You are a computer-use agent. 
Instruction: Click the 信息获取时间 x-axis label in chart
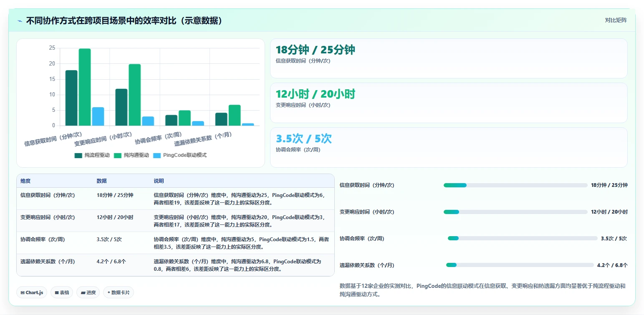[53, 139]
